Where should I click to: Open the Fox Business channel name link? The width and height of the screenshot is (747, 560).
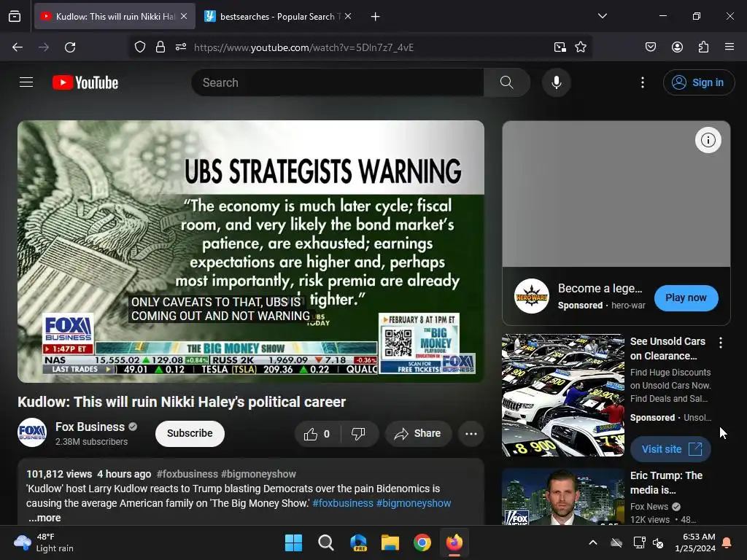point(90,427)
